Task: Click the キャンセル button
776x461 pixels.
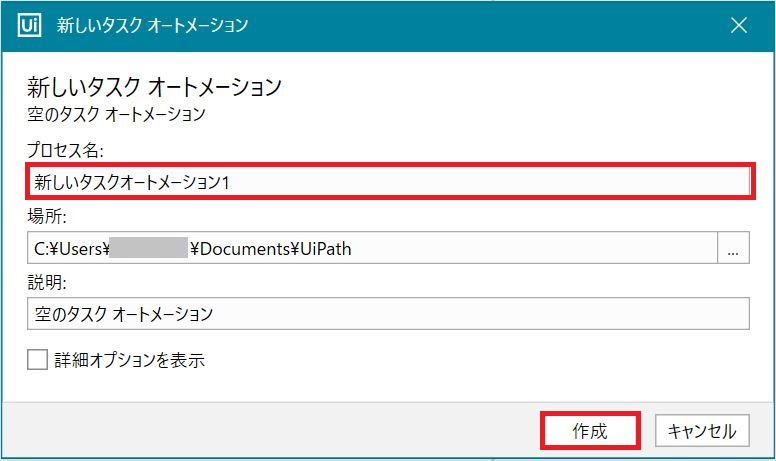Action: click(x=702, y=431)
